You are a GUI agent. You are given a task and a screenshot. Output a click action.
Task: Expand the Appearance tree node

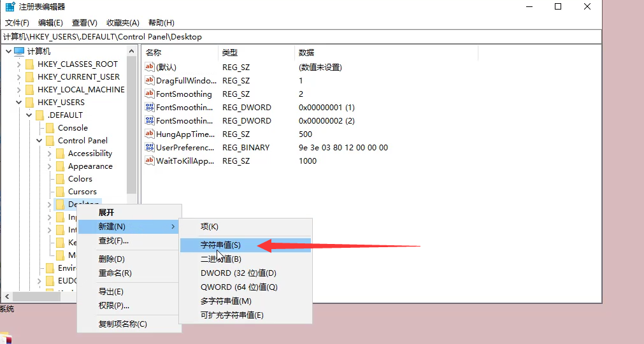pyautogui.click(x=49, y=166)
